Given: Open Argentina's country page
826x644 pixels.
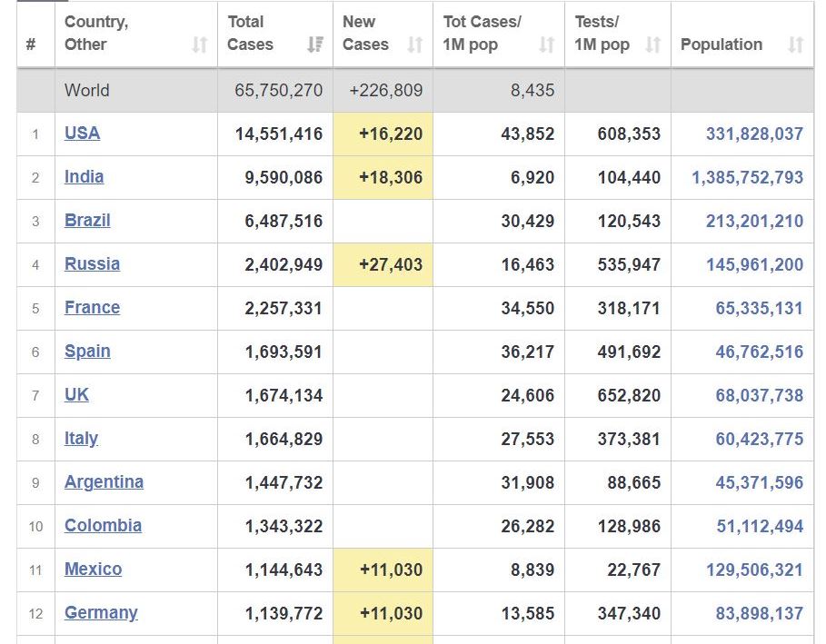Looking at the screenshot, I should pyautogui.click(x=104, y=482).
